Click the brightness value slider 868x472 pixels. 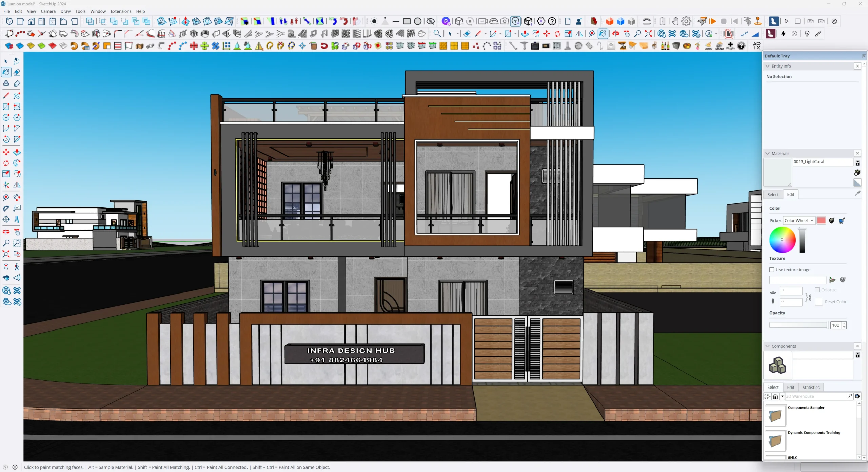click(802, 240)
